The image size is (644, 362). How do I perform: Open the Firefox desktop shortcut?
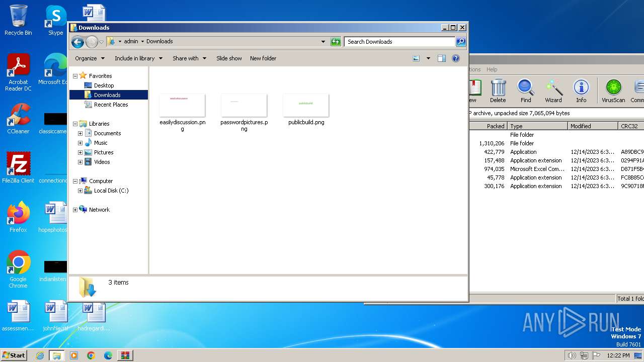click(x=18, y=217)
